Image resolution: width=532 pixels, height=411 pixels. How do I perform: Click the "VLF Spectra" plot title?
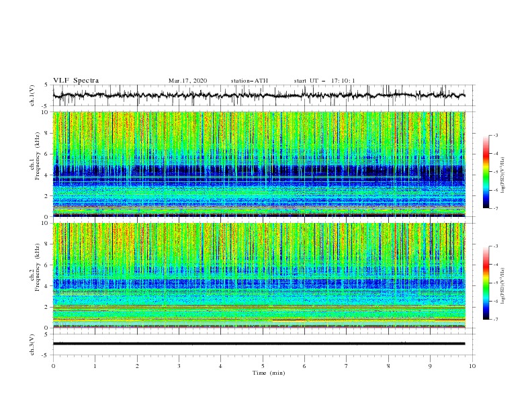(76, 81)
